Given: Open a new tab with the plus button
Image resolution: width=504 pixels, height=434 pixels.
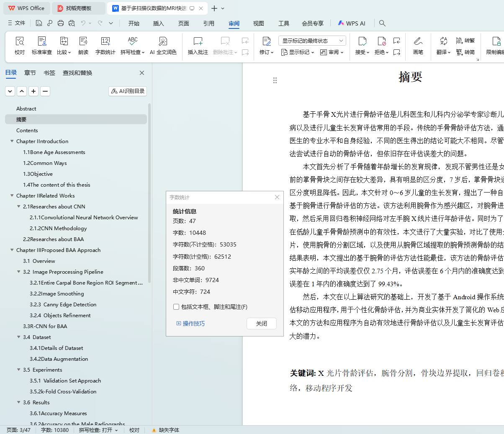Looking at the screenshot, I should (214, 8).
